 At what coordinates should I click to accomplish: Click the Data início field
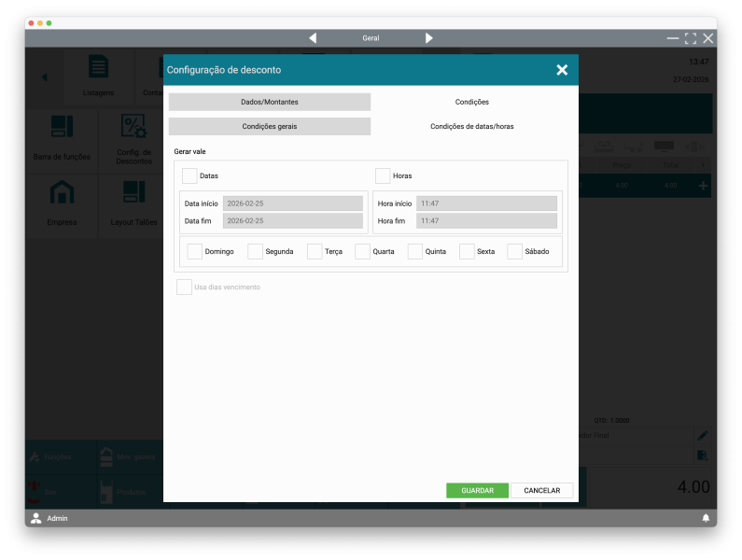[292, 203]
